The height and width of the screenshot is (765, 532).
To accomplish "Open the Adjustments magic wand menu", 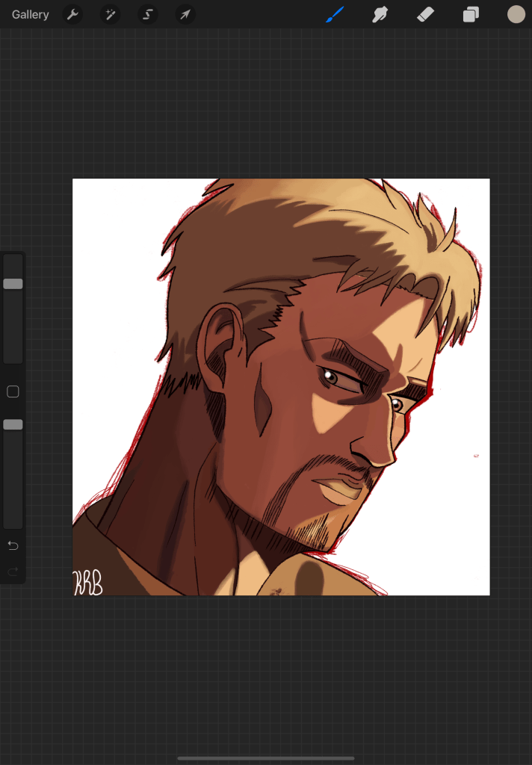I will click(111, 15).
